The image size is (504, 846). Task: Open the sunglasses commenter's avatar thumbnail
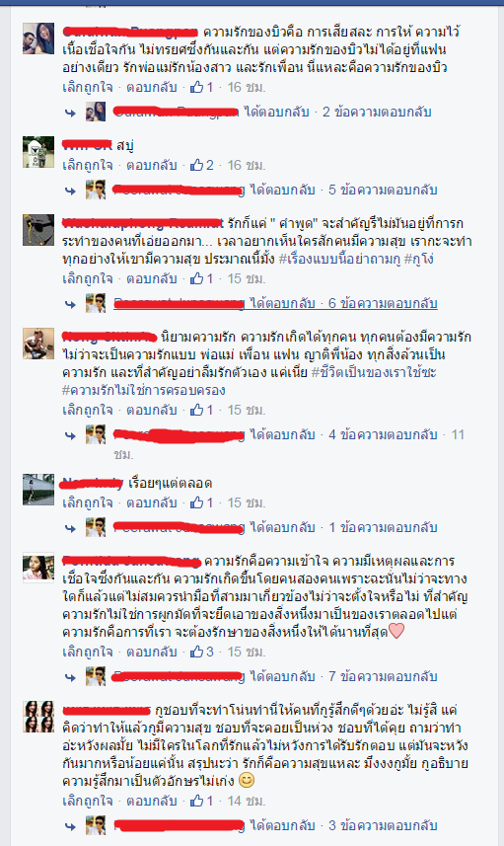tap(38, 230)
